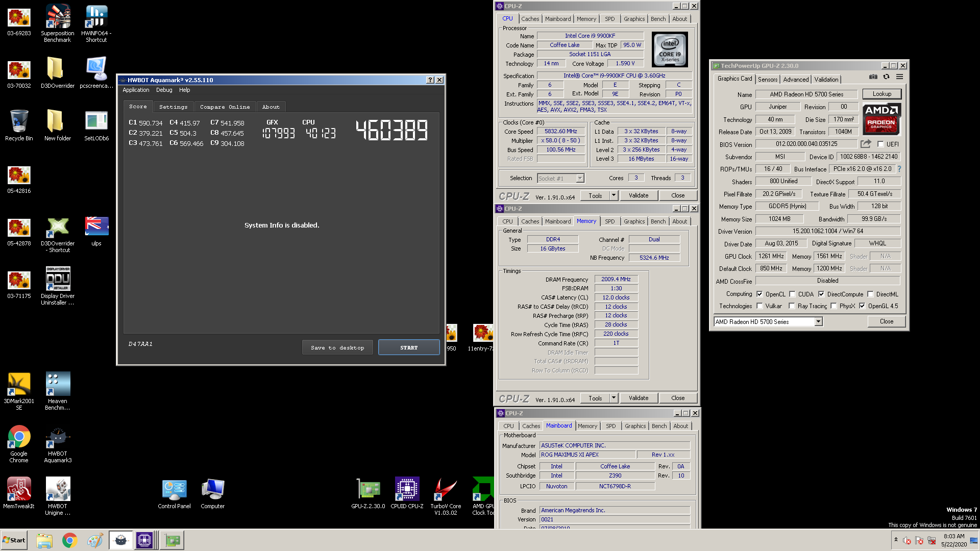Expand Socket #1 selection dropdown
The height and width of the screenshot is (551, 980).
point(580,179)
